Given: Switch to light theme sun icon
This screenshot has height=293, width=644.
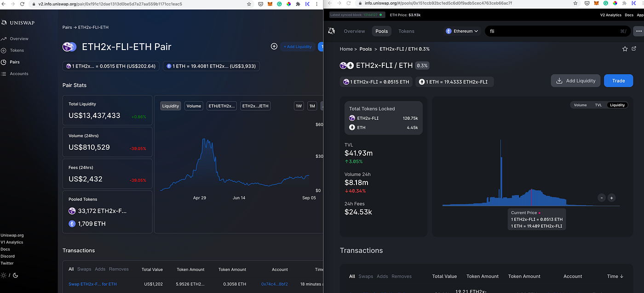Looking at the screenshot, I should [4, 275].
